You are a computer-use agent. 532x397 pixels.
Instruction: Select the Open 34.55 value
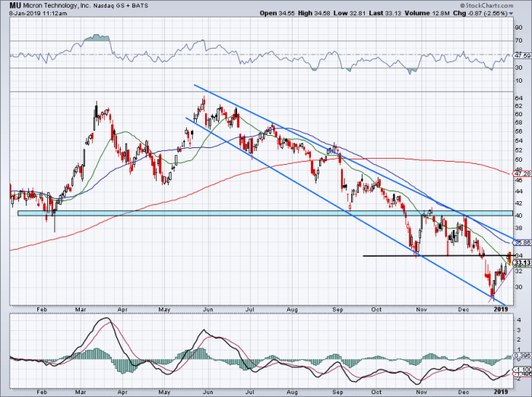[x=277, y=13]
